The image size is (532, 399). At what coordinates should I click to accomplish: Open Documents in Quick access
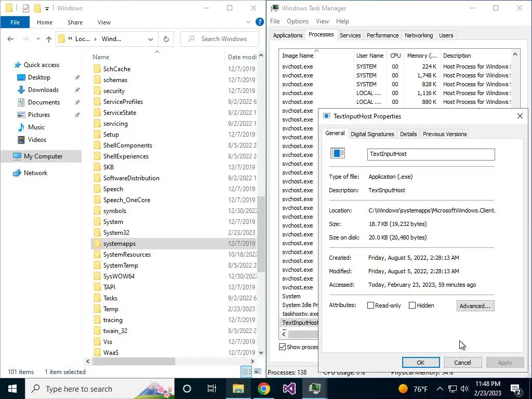44,102
